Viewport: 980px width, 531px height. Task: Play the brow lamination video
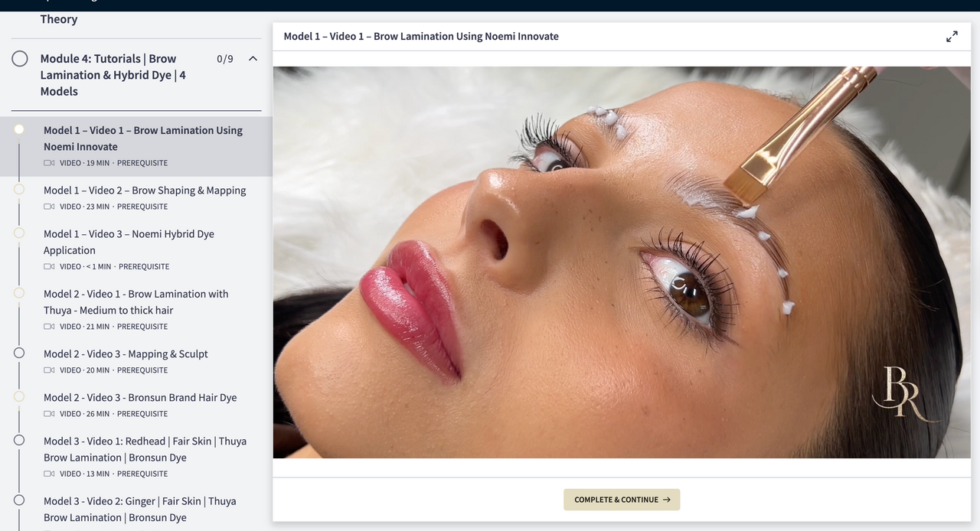622,262
